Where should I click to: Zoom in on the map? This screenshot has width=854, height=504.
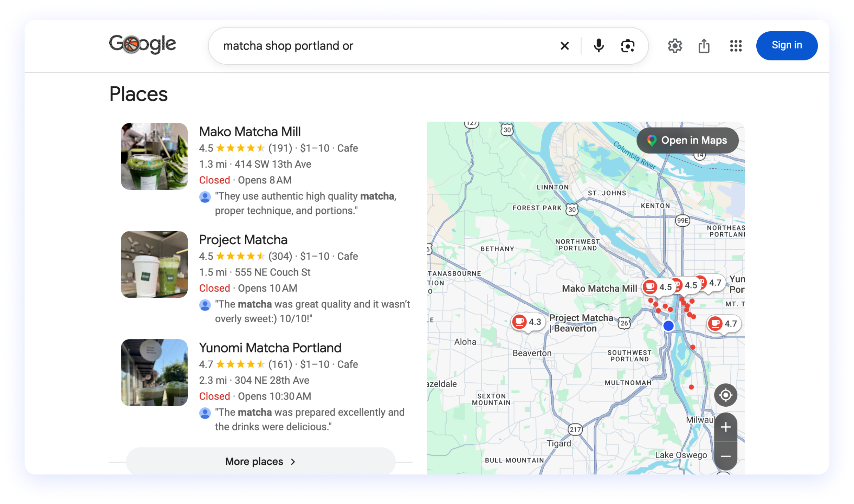pyautogui.click(x=725, y=427)
